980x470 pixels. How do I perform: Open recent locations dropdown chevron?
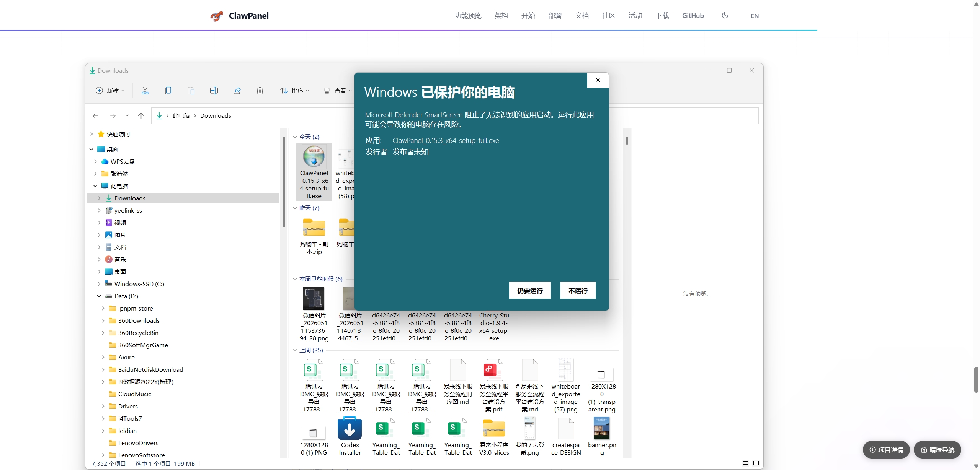click(x=127, y=115)
